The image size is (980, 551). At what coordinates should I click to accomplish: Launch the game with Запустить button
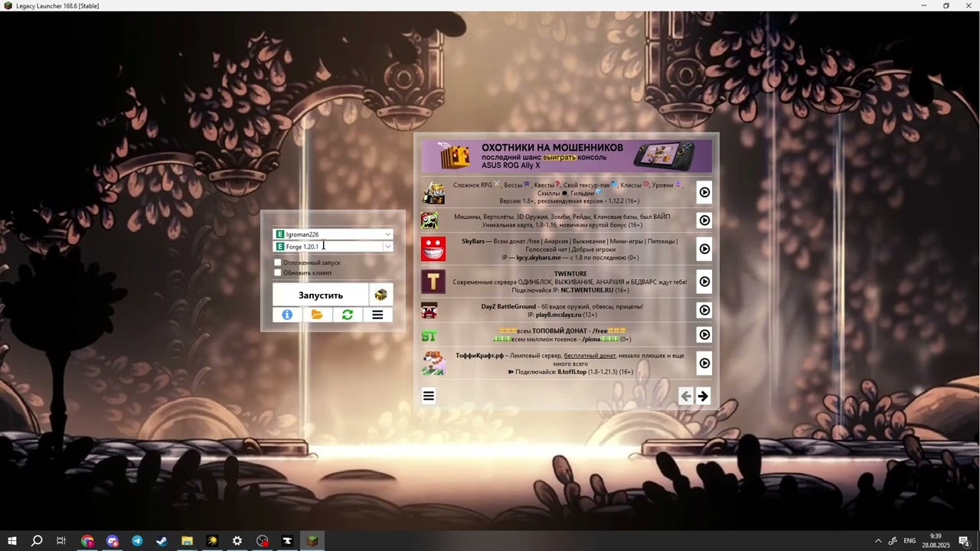(321, 295)
